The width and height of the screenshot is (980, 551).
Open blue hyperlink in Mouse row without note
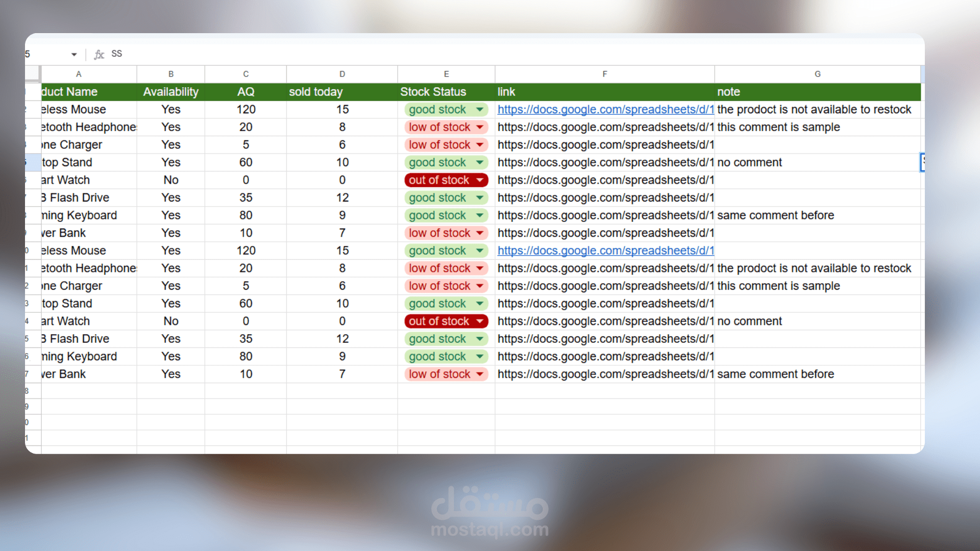606,251
